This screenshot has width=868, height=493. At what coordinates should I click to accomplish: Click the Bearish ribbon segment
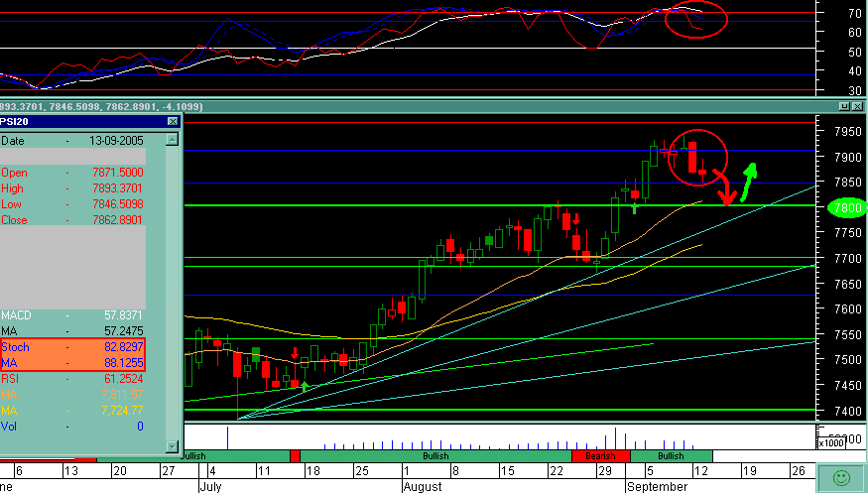coord(600,456)
